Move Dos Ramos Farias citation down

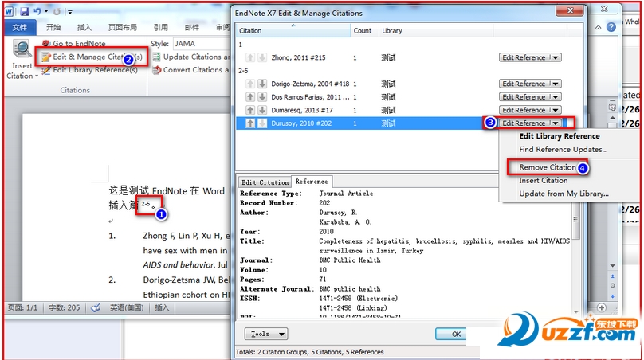(262, 97)
